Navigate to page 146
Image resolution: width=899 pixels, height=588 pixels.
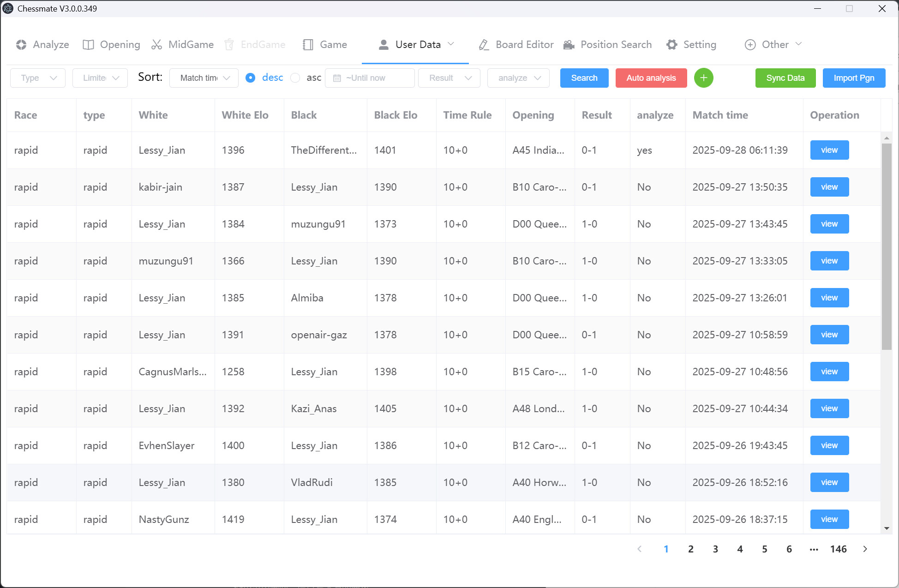tap(839, 549)
